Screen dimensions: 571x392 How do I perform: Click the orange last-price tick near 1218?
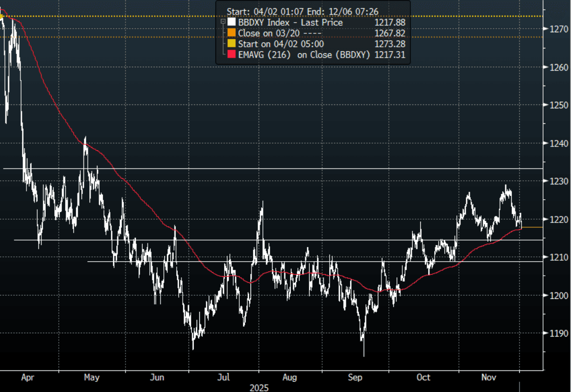click(532, 227)
